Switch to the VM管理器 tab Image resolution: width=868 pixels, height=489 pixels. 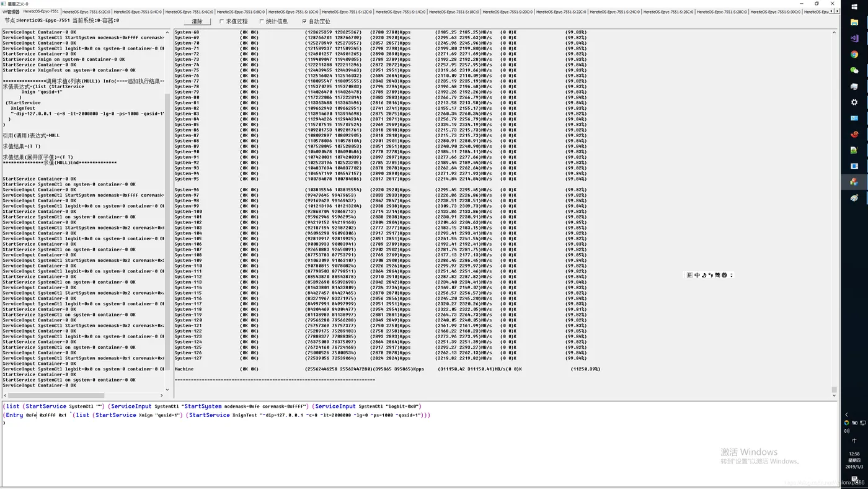11,12
